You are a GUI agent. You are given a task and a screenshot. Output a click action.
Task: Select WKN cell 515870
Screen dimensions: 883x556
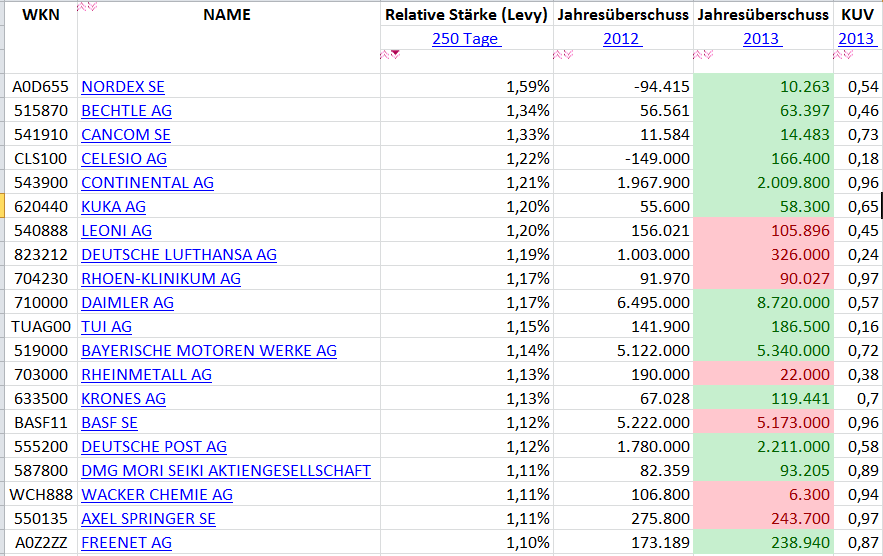click(41, 111)
